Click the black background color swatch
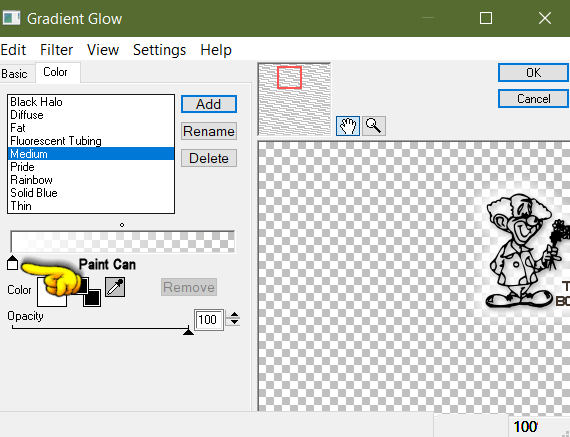 (92, 298)
